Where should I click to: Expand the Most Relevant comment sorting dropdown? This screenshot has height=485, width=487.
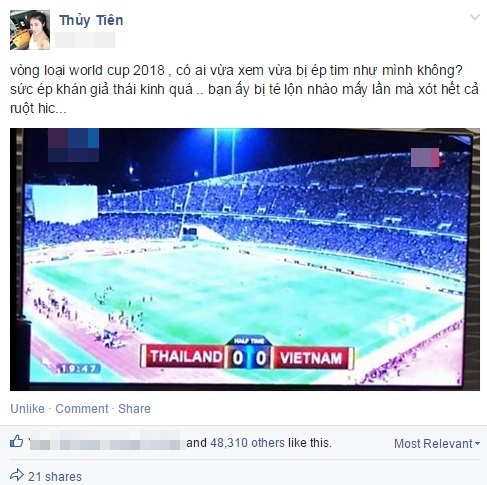[437, 444]
